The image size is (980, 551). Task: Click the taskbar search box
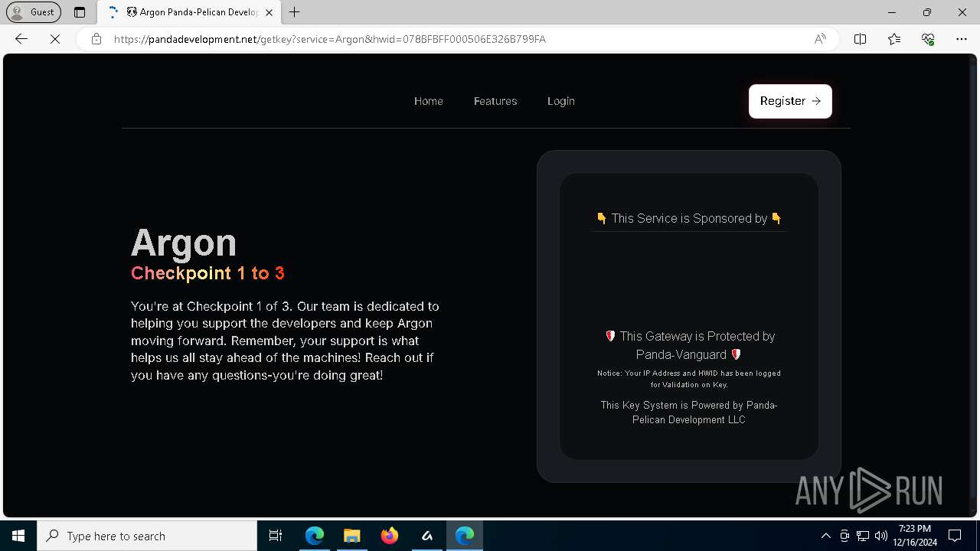pyautogui.click(x=147, y=536)
